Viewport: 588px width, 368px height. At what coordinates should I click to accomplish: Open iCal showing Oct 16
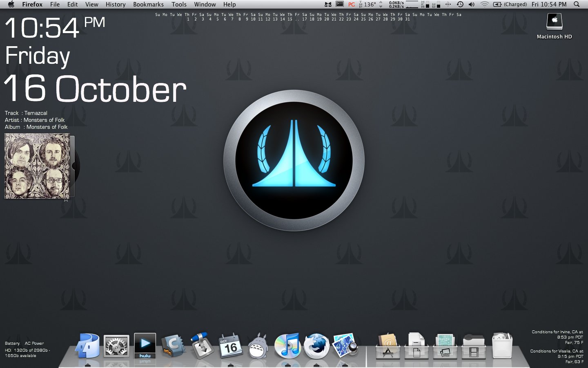(231, 346)
